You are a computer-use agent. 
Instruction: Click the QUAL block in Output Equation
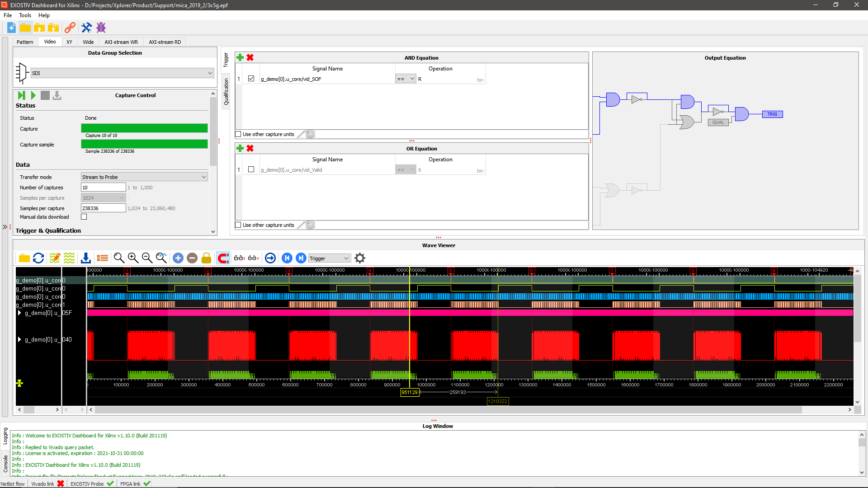[718, 122]
